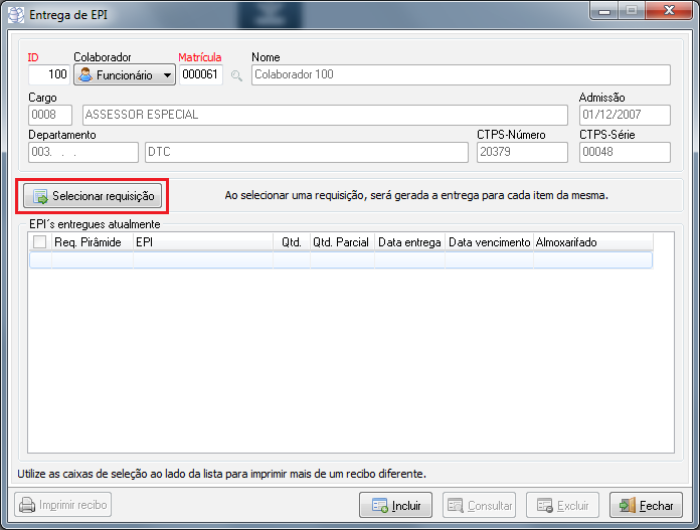
Task: Click the Qtd. column header
Action: tap(291, 242)
